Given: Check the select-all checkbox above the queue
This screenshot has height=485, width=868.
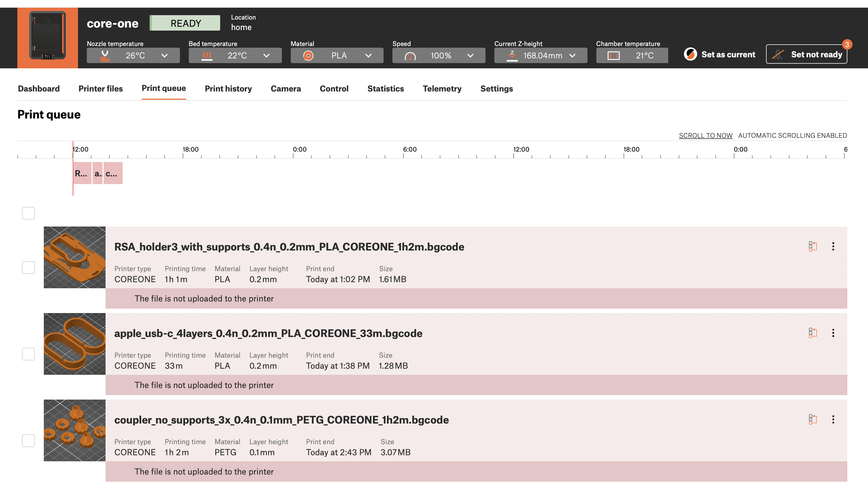Looking at the screenshot, I should 28,213.
